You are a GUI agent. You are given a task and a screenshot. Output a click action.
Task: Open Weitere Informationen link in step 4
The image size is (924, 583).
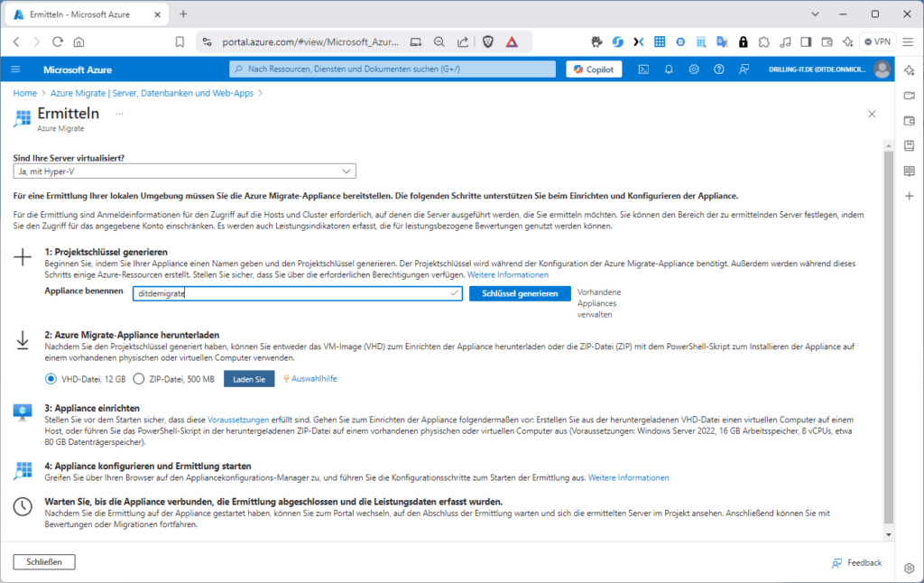tap(628, 477)
